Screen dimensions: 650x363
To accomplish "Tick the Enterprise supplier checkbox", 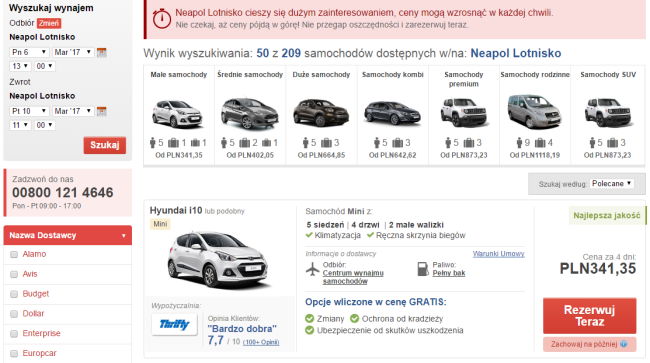I will tap(14, 334).
